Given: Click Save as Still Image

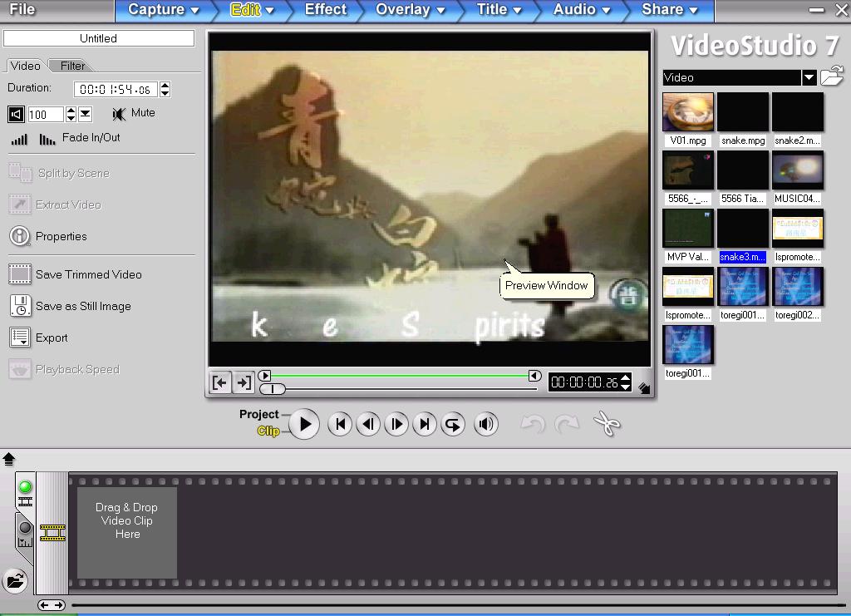Looking at the screenshot, I should 82,306.
